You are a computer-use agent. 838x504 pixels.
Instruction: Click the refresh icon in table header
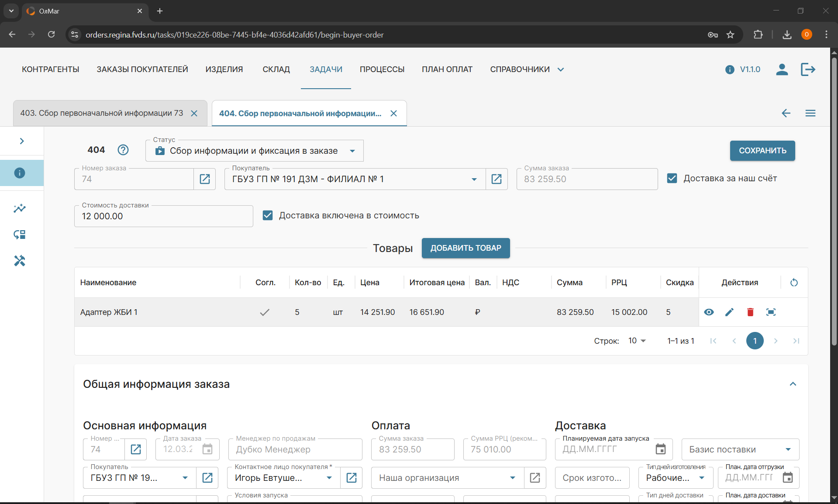click(x=794, y=283)
